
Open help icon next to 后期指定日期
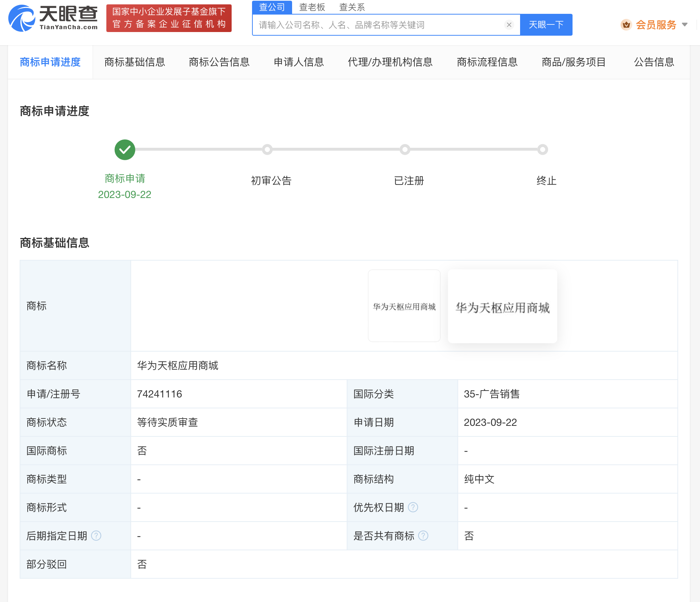point(96,535)
